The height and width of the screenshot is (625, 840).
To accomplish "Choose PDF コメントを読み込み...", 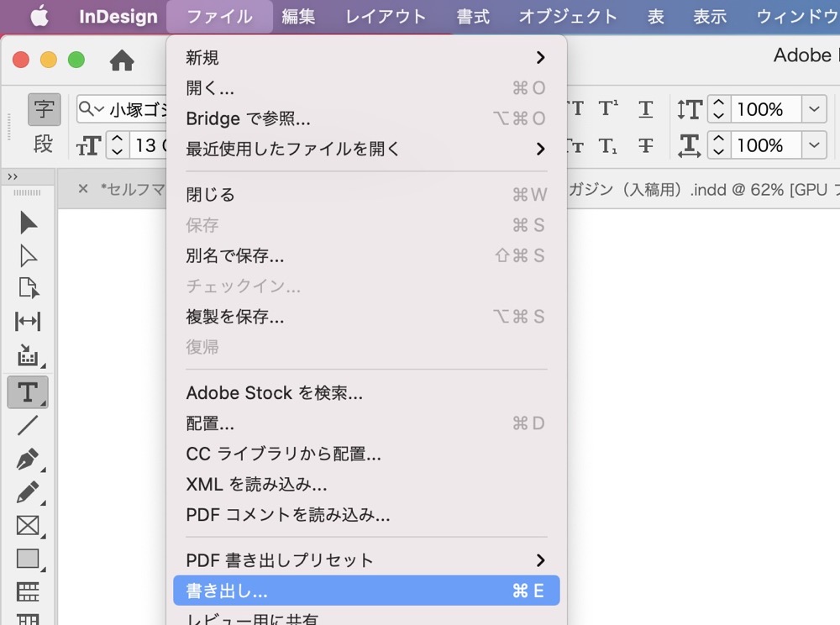I will point(366,515).
